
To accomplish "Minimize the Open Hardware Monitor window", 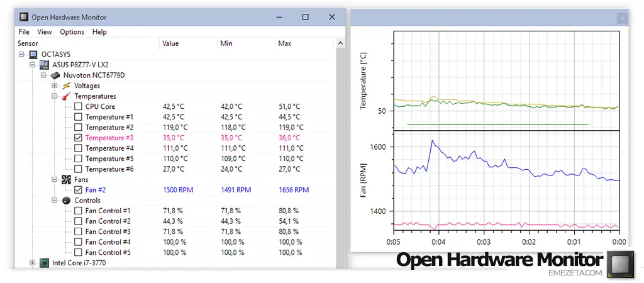I will [279, 17].
